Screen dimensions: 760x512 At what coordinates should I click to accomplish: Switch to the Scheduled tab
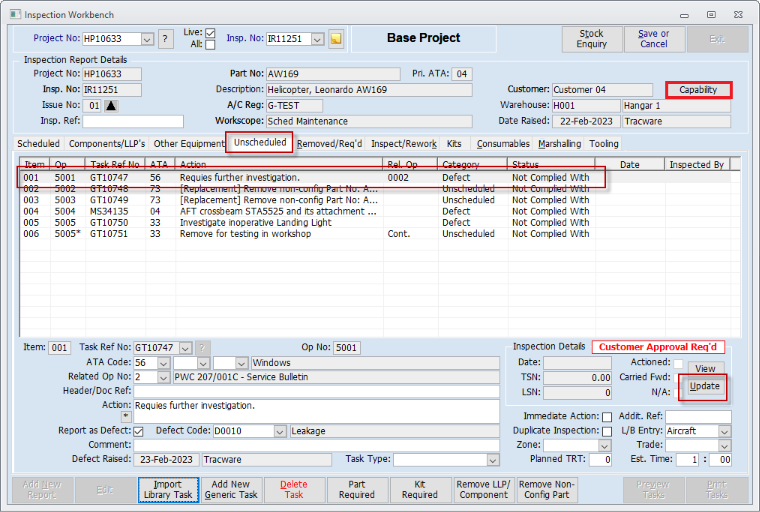click(x=38, y=144)
